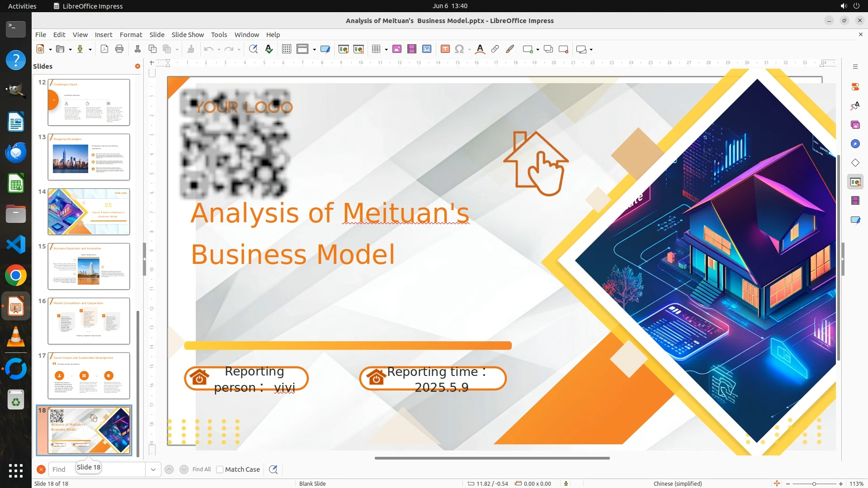Close the Slides panel
The width and height of the screenshot is (868, 488).
coord(137,66)
